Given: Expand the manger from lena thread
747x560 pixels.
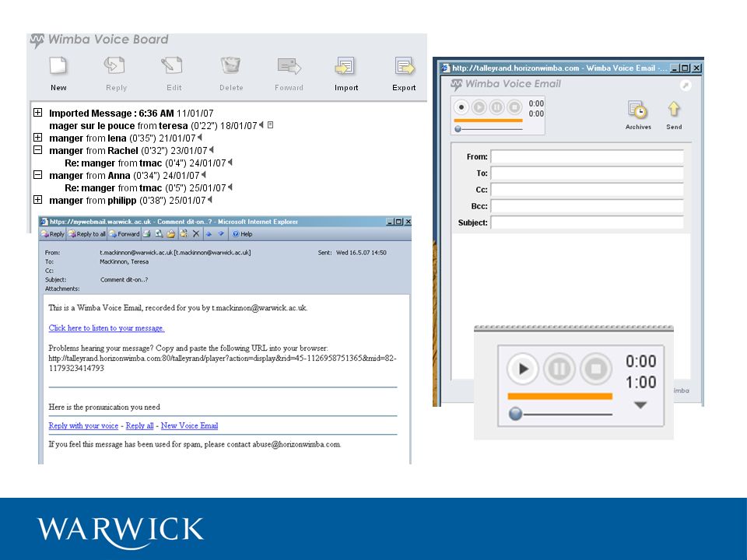Looking at the screenshot, I should click(x=37, y=137).
